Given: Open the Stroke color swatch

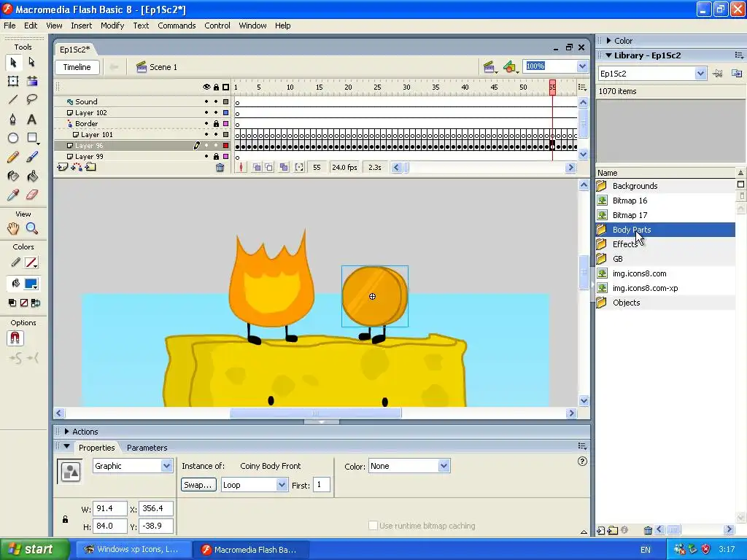Looking at the screenshot, I should tap(31, 262).
